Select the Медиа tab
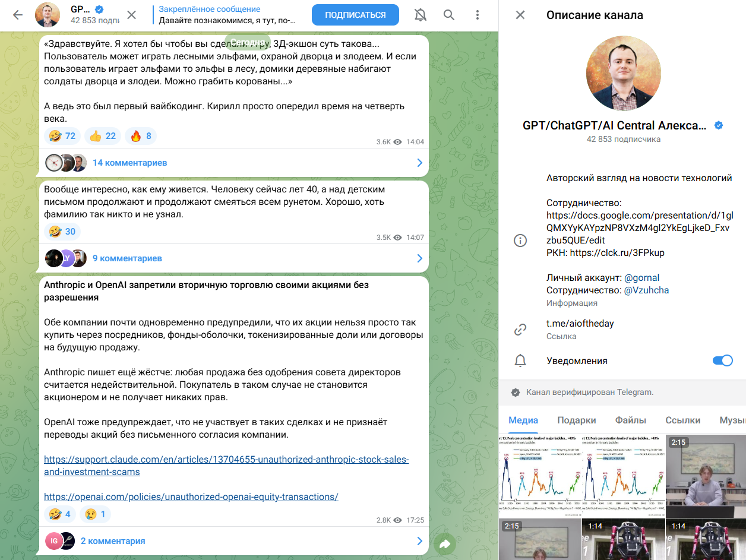The height and width of the screenshot is (560, 746). [523, 420]
